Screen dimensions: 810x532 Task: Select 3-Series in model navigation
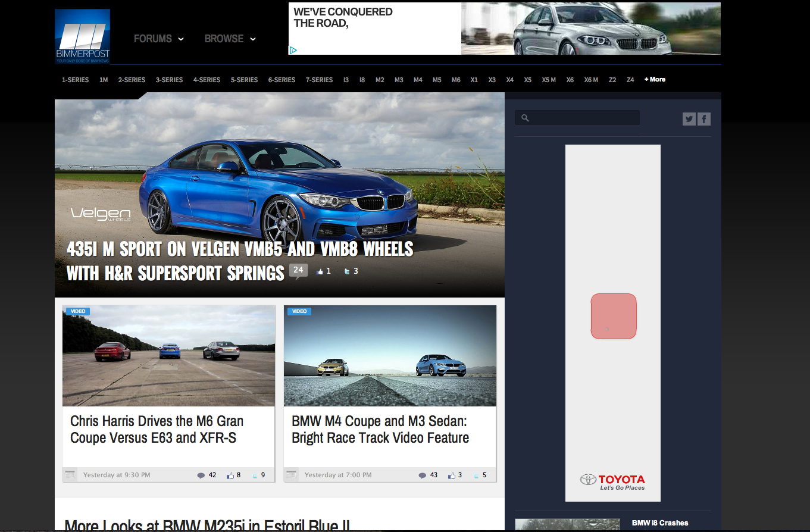(169, 80)
